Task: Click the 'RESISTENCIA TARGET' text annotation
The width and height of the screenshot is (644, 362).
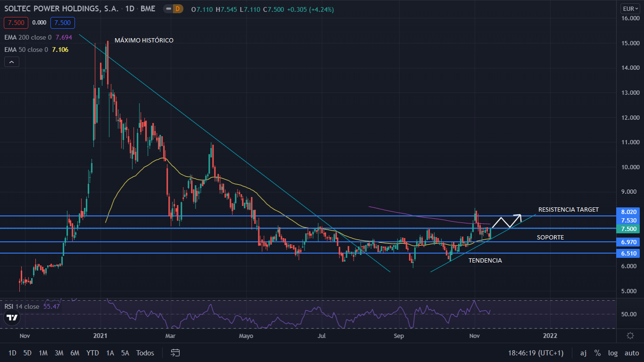Action: coord(568,209)
